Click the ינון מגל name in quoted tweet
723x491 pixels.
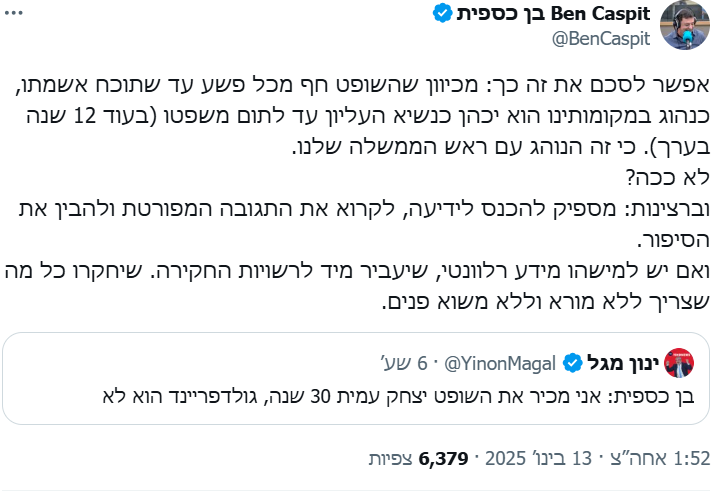pyautogui.click(x=622, y=361)
